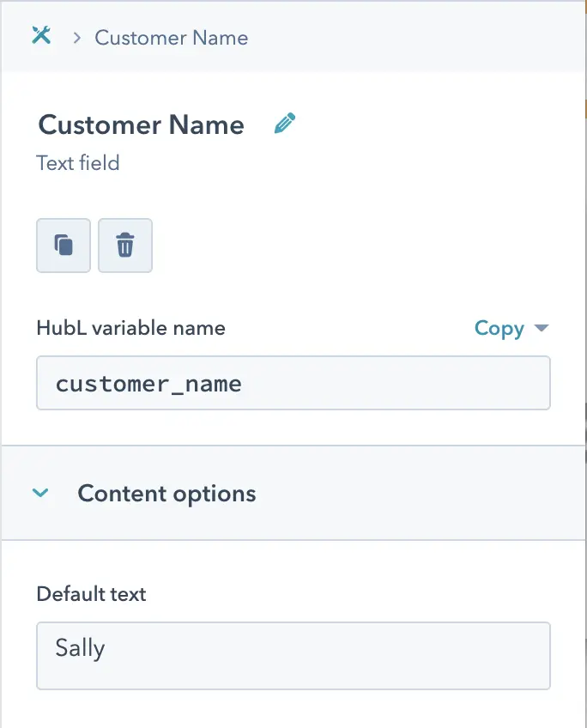Delete the field using the trash icon
This screenshot has width=587, height=728.
pyautogui.click(x=124, y=246)
